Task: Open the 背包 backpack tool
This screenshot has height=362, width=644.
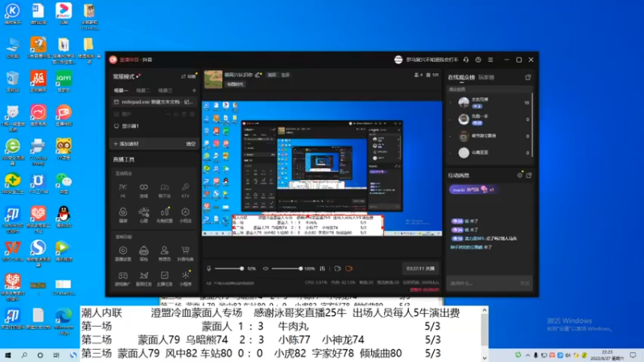Action: 144,253
